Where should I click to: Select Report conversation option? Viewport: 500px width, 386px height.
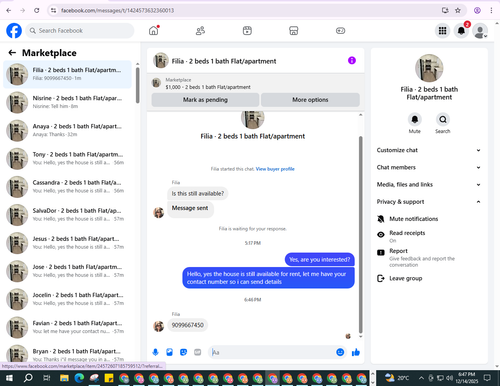coord(429,258)
